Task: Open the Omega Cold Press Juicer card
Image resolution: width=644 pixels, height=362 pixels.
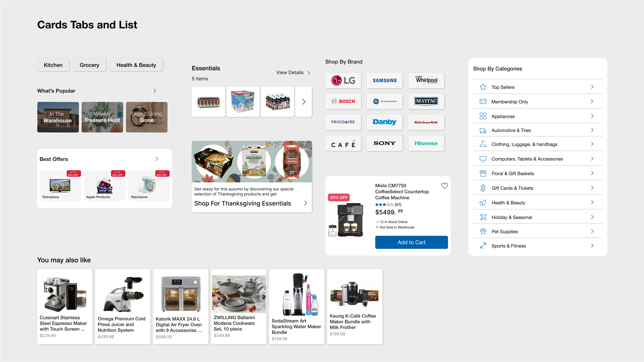Action: click(x=123, y=306)
